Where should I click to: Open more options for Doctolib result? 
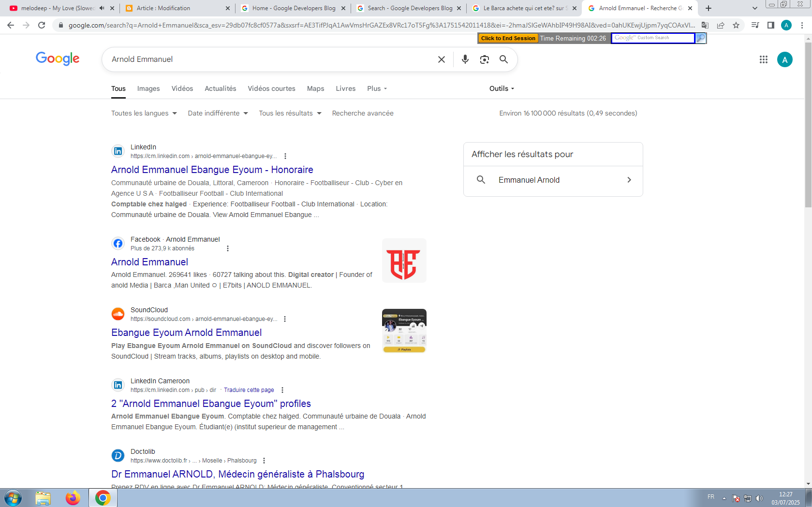point(264,461)
